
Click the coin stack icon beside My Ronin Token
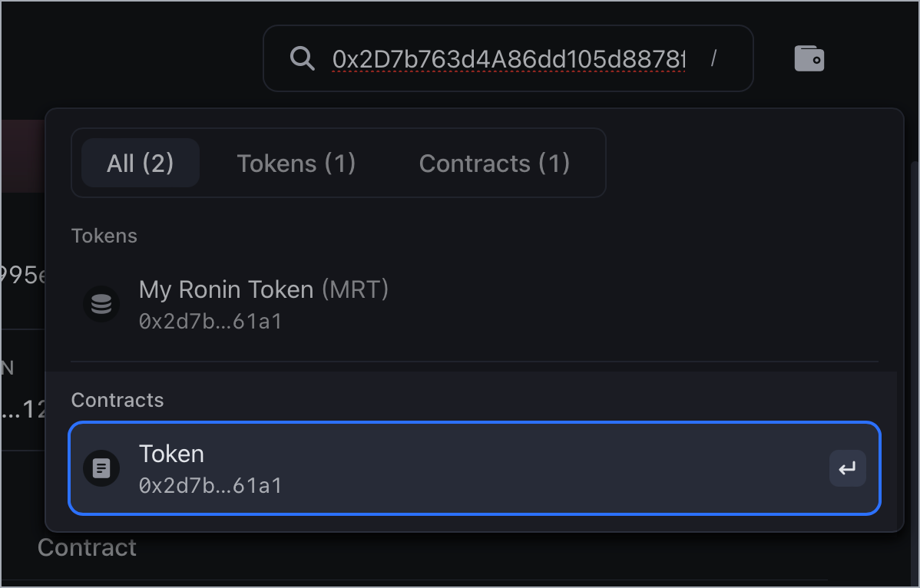point(101,305)
